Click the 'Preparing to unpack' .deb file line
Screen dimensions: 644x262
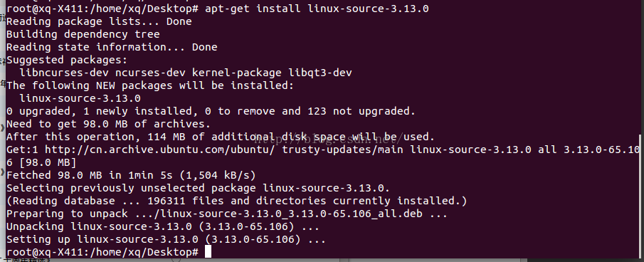[227, 214]
